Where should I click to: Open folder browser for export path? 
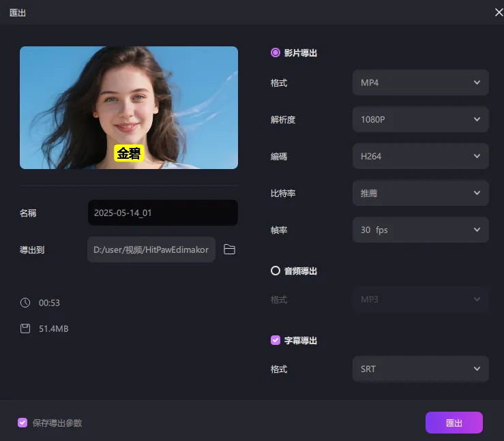click(x=229, y=249)
